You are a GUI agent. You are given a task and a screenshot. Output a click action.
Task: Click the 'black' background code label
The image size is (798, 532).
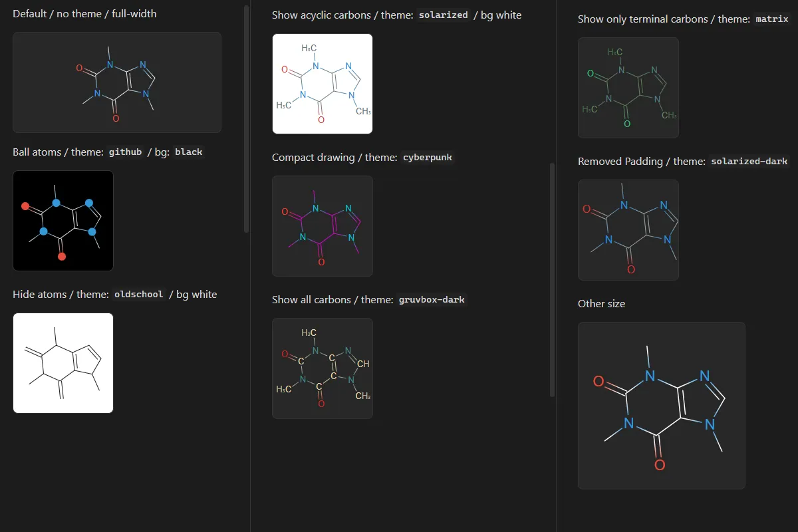(x=189, y=152)
